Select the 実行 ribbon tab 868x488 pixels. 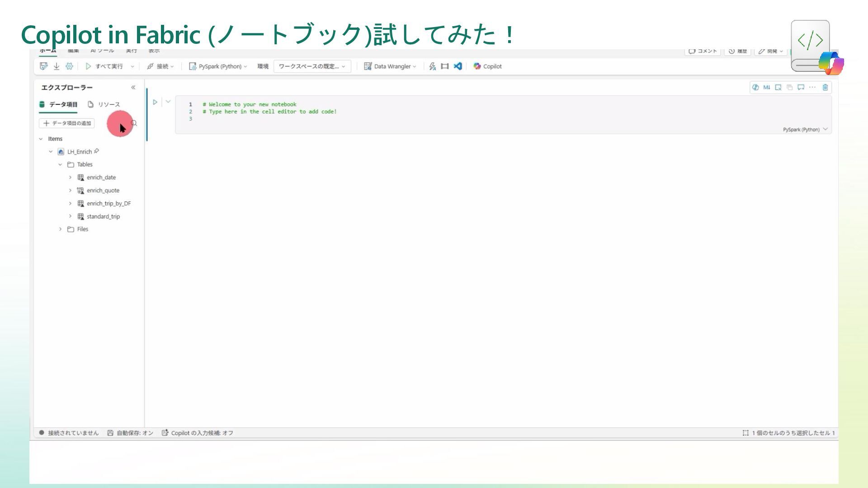(132, 51)
